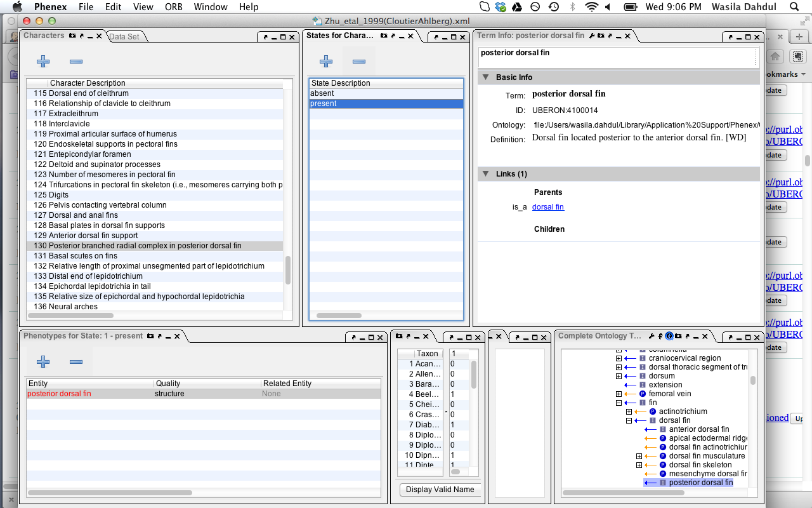The height and width of the screenshot is (508, 812).
Task: Click the filter icon in Complete Ontology Tree tab
Action: pos(660,336)
